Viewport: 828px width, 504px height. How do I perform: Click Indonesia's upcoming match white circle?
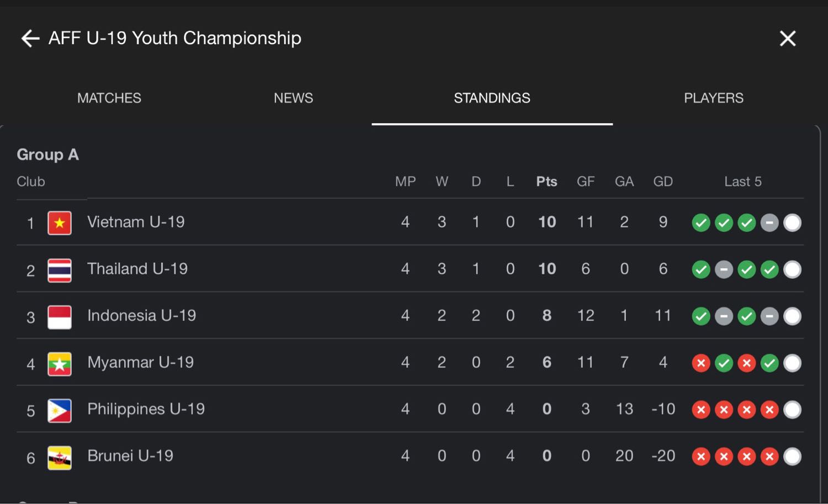[792, 316]
